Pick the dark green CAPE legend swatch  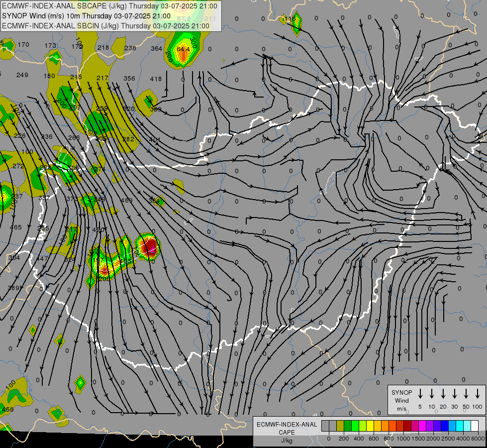coord(348,426)
